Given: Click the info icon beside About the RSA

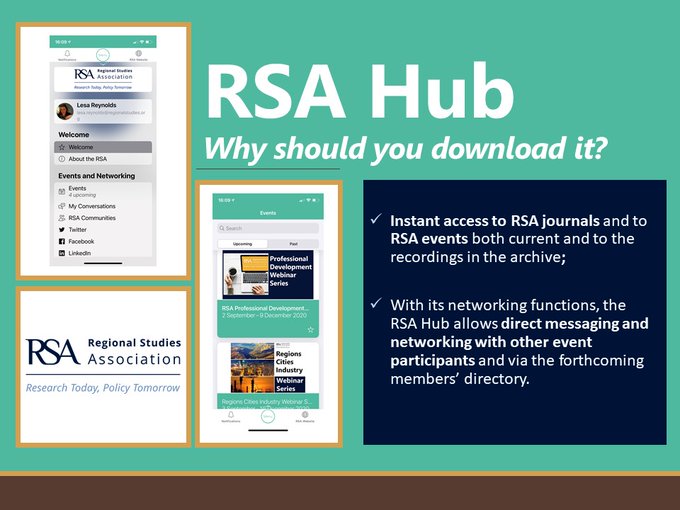Looking at the screenshot, I should click(x=62, y=159).
